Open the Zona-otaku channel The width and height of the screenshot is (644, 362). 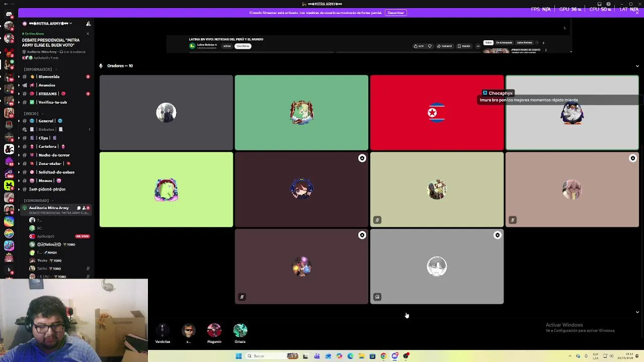[x=55, y=164]
